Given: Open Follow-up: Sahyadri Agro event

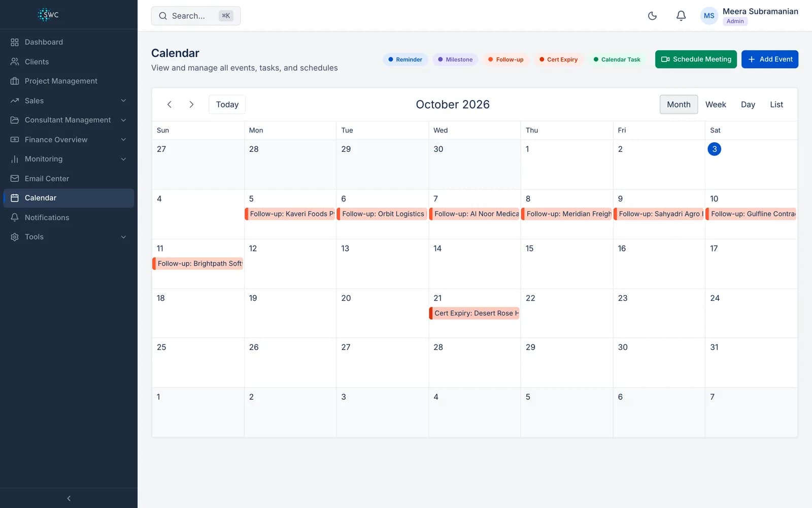Looking at the screenshot, I should 659,214.
